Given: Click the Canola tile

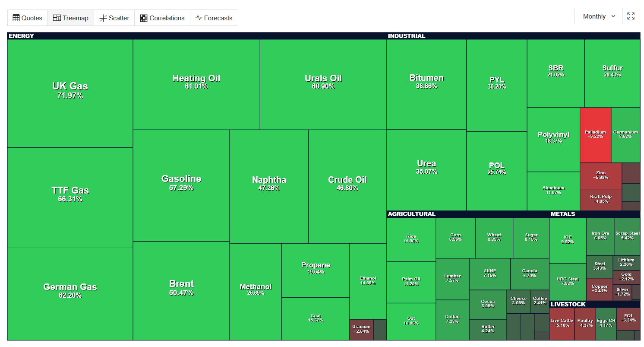Looking at the screenshot, I should point(530,274).
